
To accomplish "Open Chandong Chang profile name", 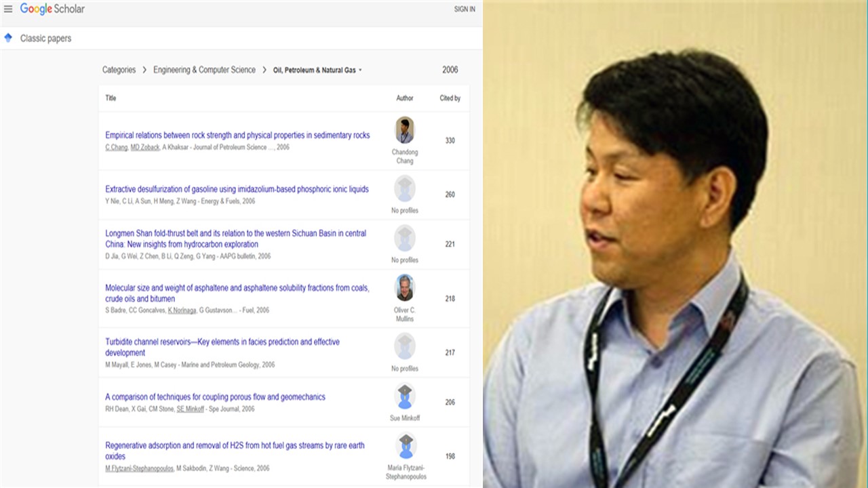I will tap(405, 157).
